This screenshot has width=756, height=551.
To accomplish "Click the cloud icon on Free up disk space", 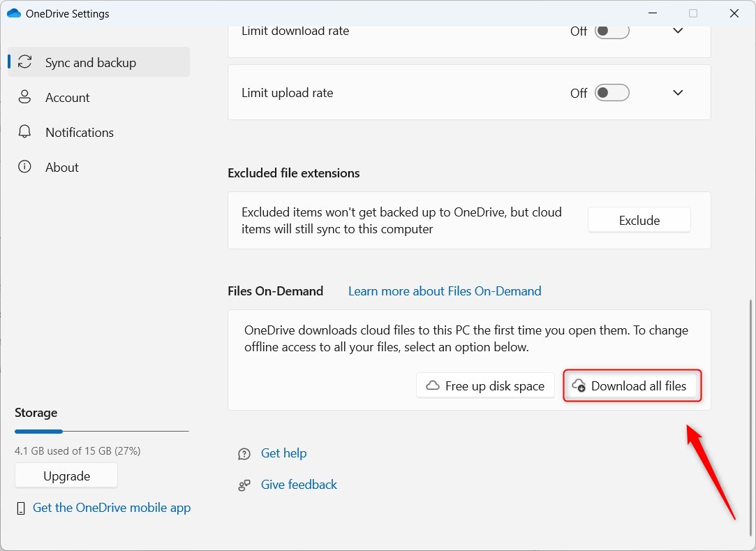I will pyautogui.click(x=435, y=385).
